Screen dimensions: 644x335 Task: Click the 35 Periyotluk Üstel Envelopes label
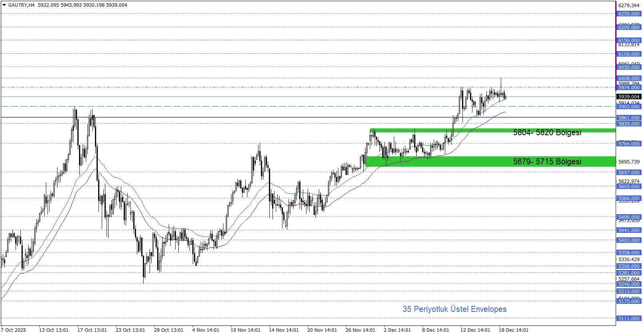coord(454,309)
